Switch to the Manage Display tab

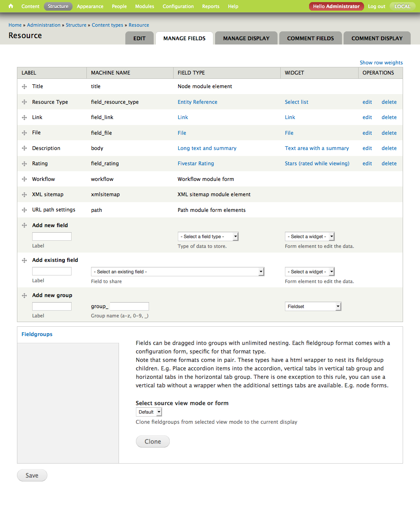[246, 38]
